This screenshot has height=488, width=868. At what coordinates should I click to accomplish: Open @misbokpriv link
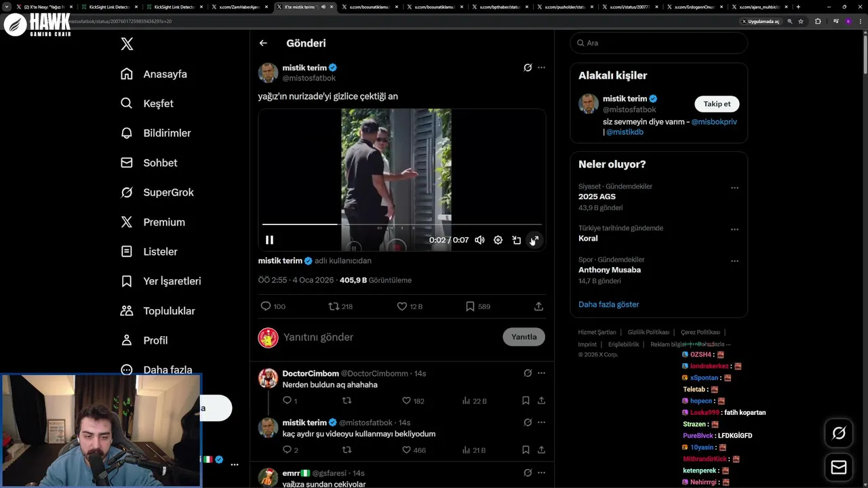pyautogui.click(x=714, y=122)
